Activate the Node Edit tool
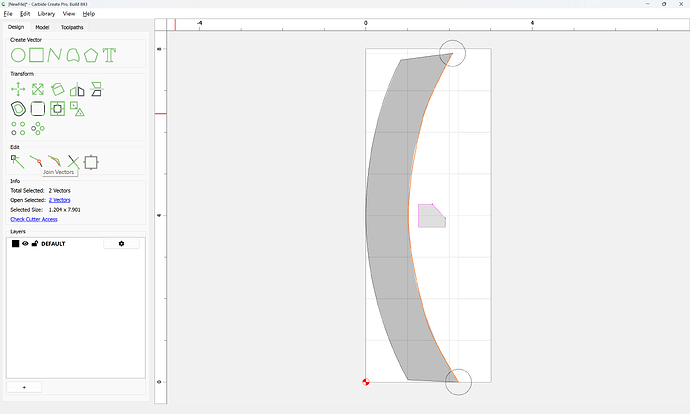Image resolution: width=690 pixels, height=414 pixels. click(18, 162)
